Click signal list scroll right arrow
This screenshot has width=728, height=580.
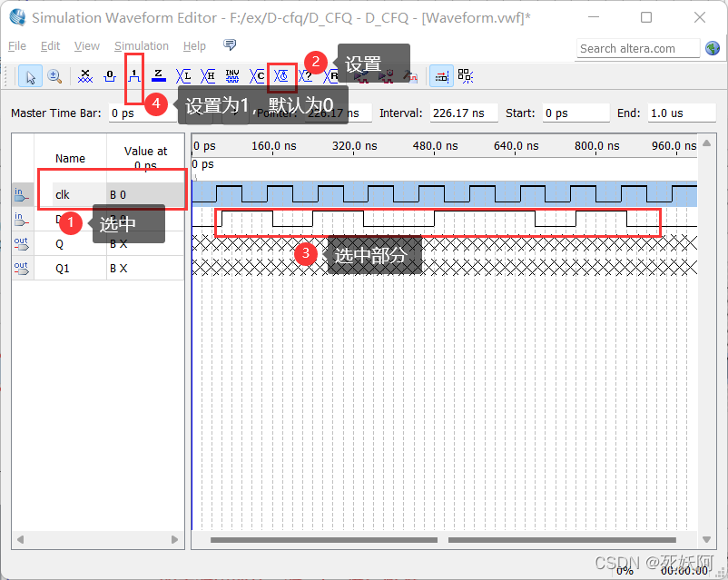click(174, 539)
